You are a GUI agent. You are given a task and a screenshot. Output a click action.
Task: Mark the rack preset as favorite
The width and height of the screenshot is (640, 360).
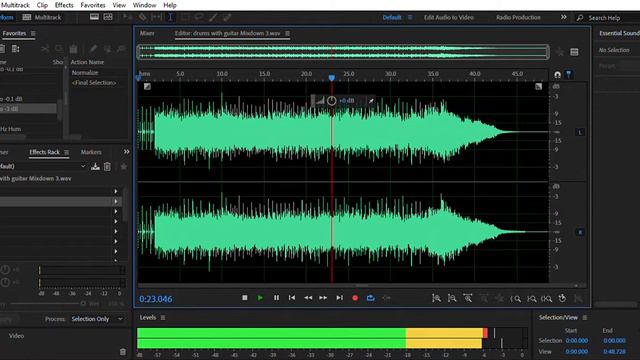point(124,167)
